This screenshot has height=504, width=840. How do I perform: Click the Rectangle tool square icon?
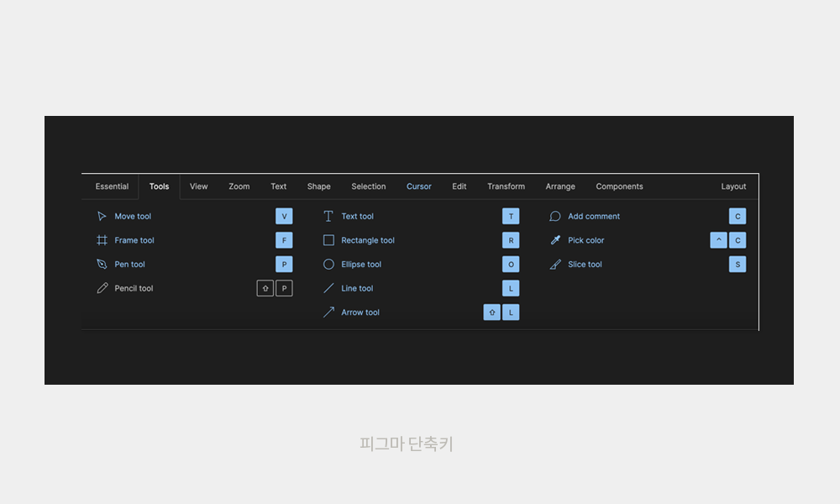point(328,240)
